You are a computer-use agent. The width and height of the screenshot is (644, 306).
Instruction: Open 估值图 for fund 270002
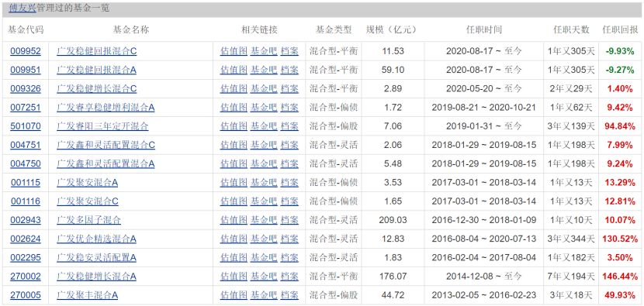[234, 277]
